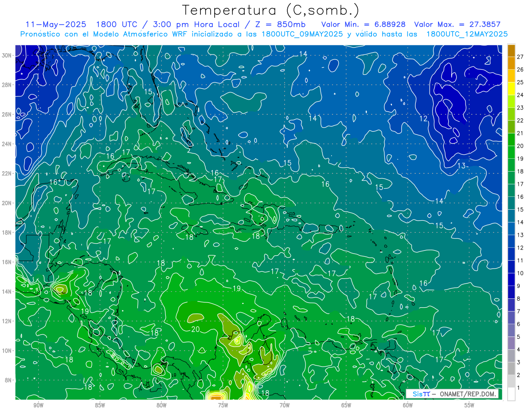Screen dimensions: 532x411
Task: Click the "90W" longitude axis label
Action: tap(38, 405)
